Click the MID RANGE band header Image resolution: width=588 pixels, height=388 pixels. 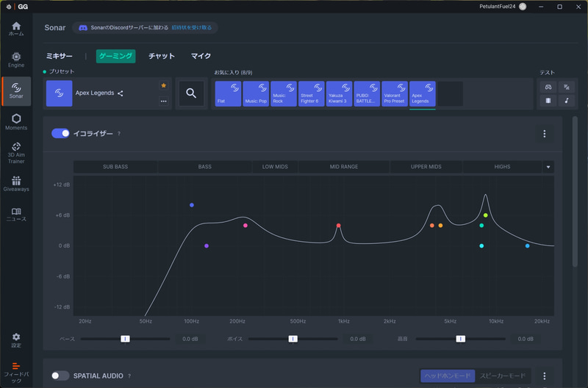[344, 167]
